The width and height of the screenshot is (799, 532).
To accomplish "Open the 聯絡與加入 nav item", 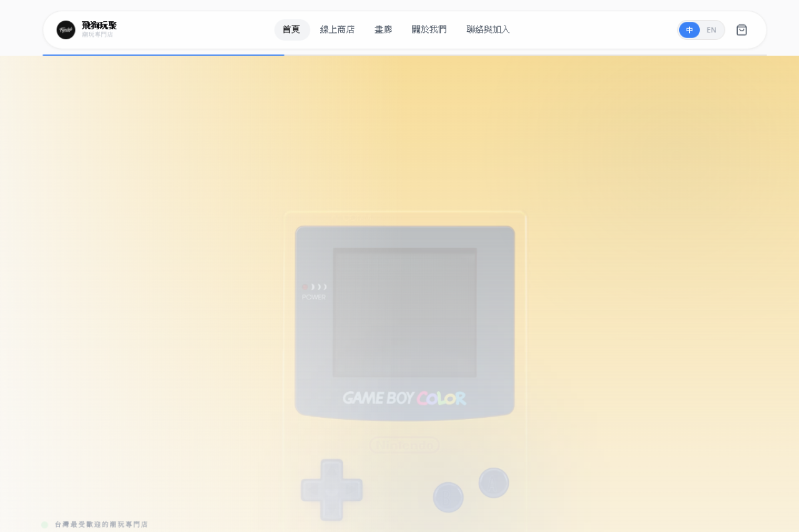I will tap(488, 30).
